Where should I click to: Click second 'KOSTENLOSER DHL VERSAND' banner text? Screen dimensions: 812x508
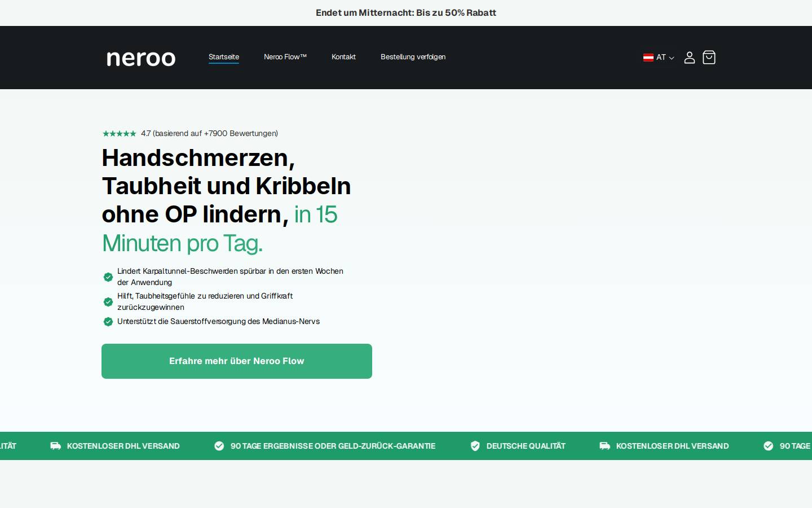click(672, 446)
